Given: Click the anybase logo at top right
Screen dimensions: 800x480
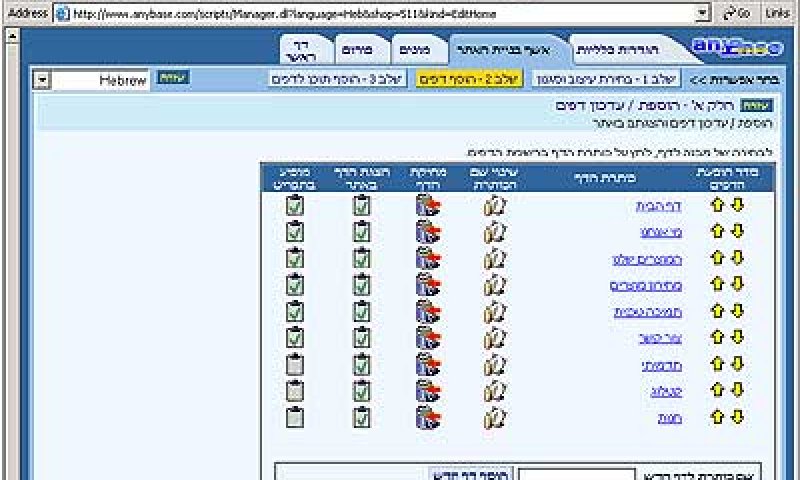Looking at the screenshot, I should (737, 47).
